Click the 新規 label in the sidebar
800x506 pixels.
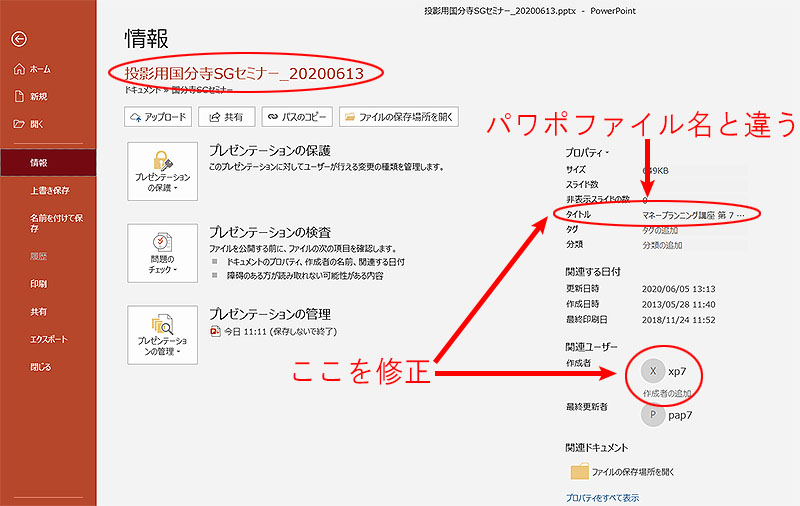[38, 96]
